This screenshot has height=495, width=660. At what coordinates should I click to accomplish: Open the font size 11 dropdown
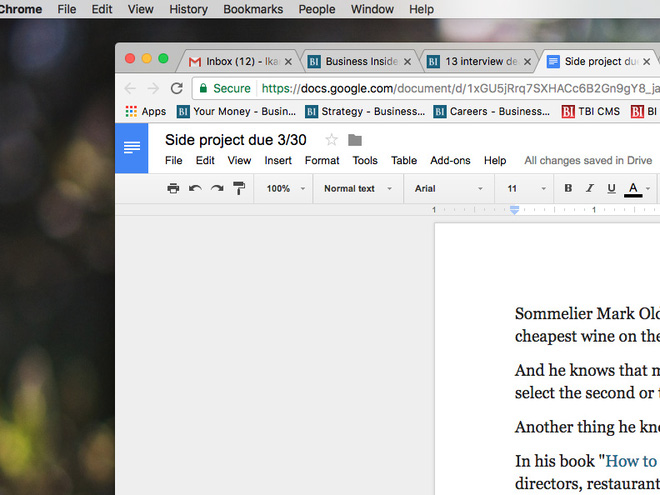pos(526,189)
